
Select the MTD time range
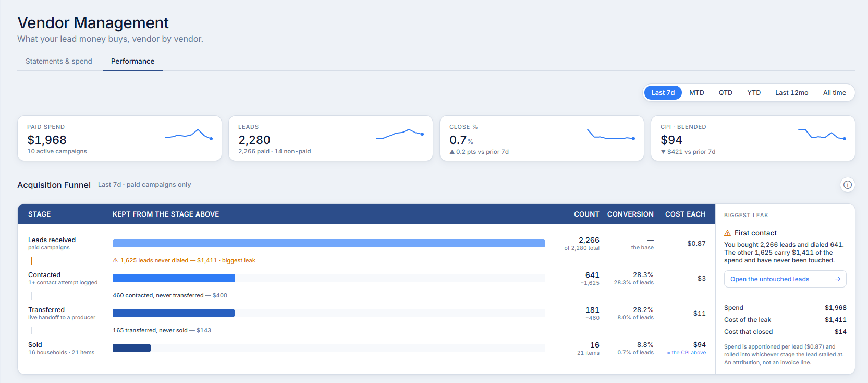[696, 92]
